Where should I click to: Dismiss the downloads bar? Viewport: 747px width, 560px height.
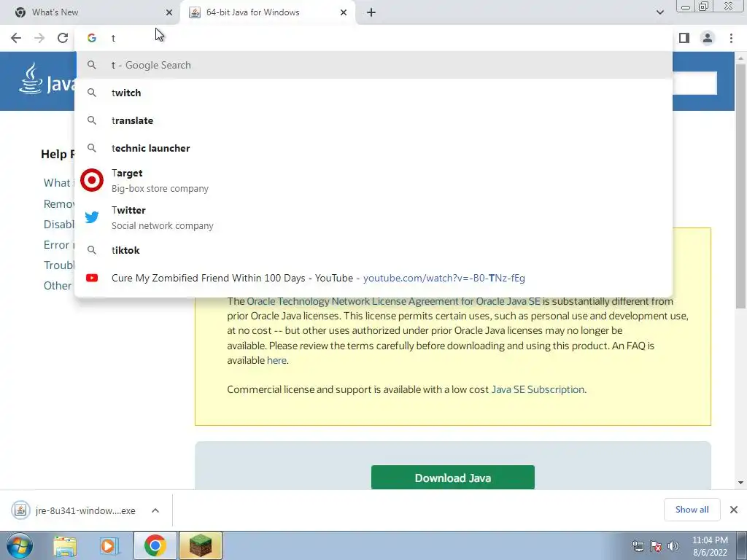coord(734,510)
